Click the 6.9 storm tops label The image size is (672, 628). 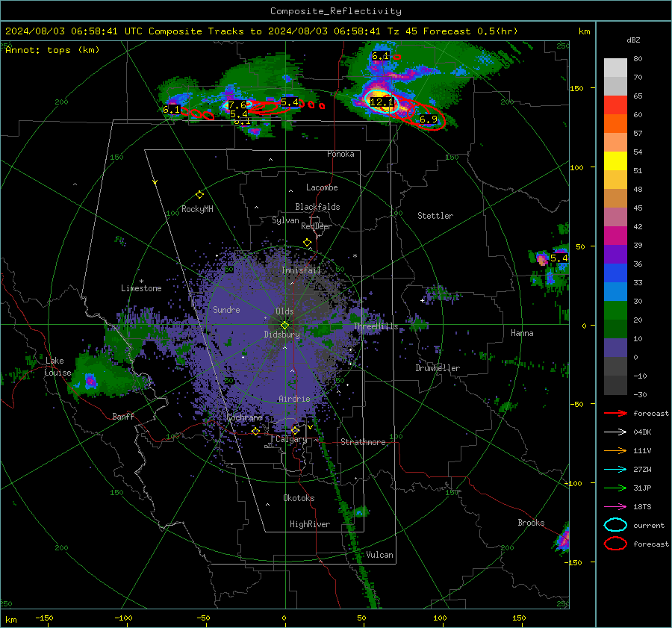[x=428, y=119]
